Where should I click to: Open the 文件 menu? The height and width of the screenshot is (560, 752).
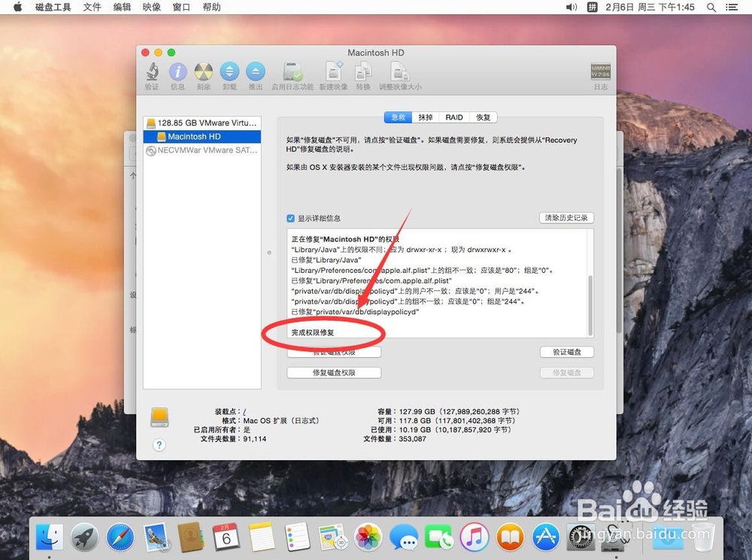[x=92, y=8]
